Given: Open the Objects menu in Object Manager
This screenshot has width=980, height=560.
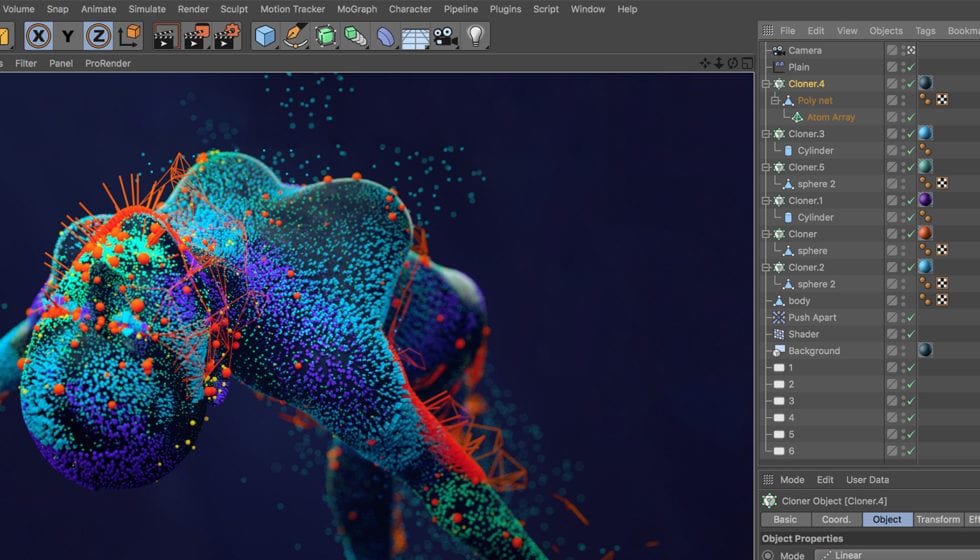Looking at the screenshot, I should [x=886, y=31].
